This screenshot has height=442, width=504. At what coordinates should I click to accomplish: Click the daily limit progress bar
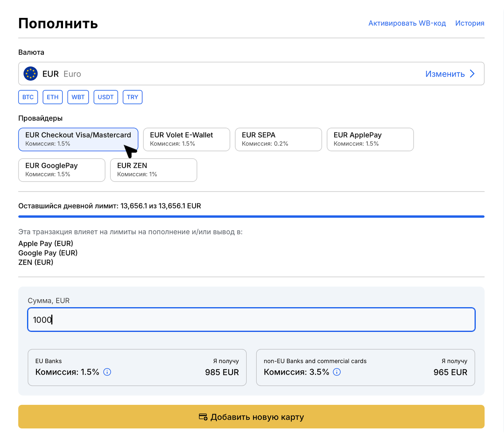[251, 217]
